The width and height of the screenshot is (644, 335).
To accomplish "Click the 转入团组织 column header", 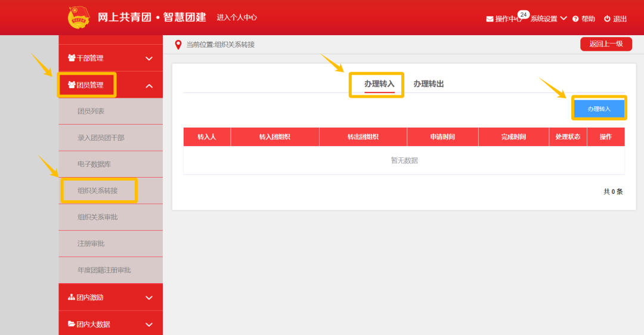I will pyautogui.click(x=275, y=137).
